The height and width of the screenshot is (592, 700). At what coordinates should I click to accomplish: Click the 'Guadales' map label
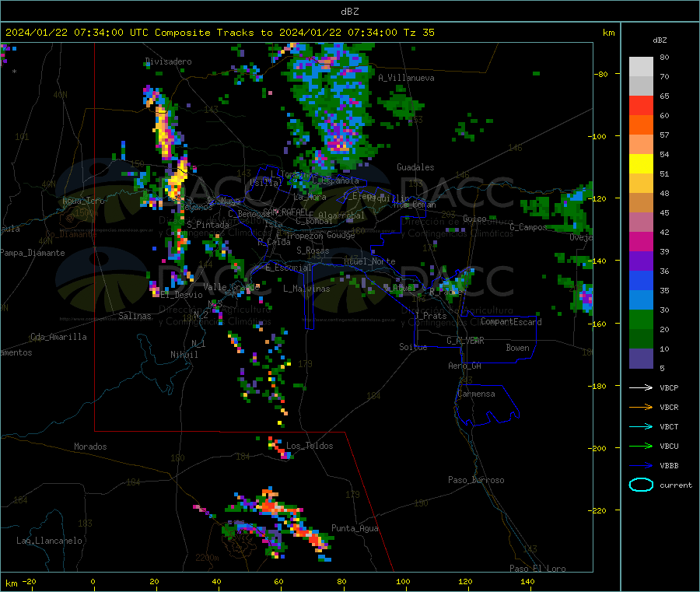coord(415,167)
